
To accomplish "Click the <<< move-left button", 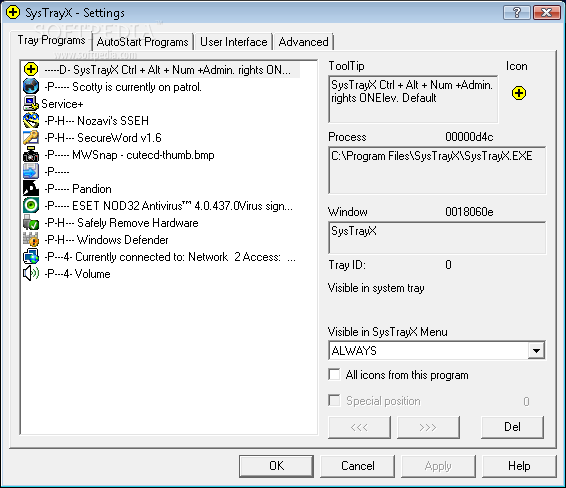I will 359,427.
